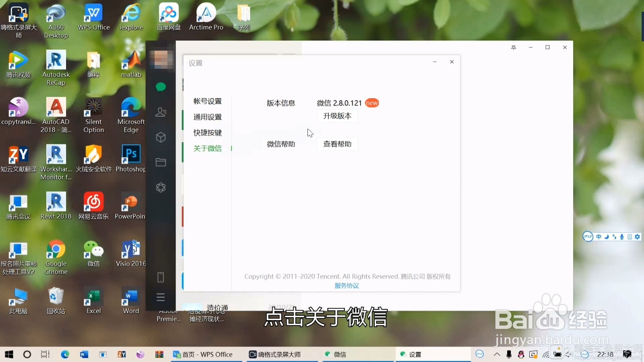Open the 微信 desktop shortcut
The width and height of the screenshot is (644, 362).
click(x=93, y=253)
